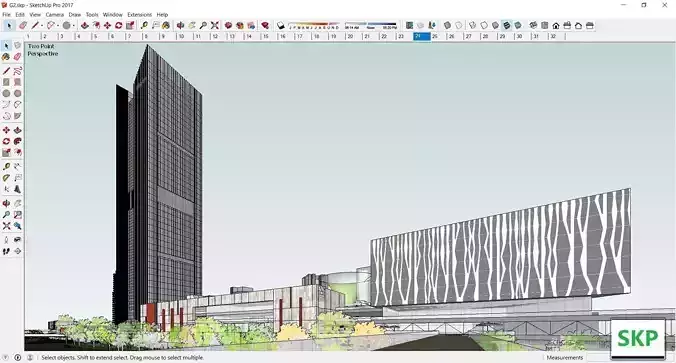This screenshot has height=363, width=676.
Task: Select the Axes tool
Action: [6, 189]
